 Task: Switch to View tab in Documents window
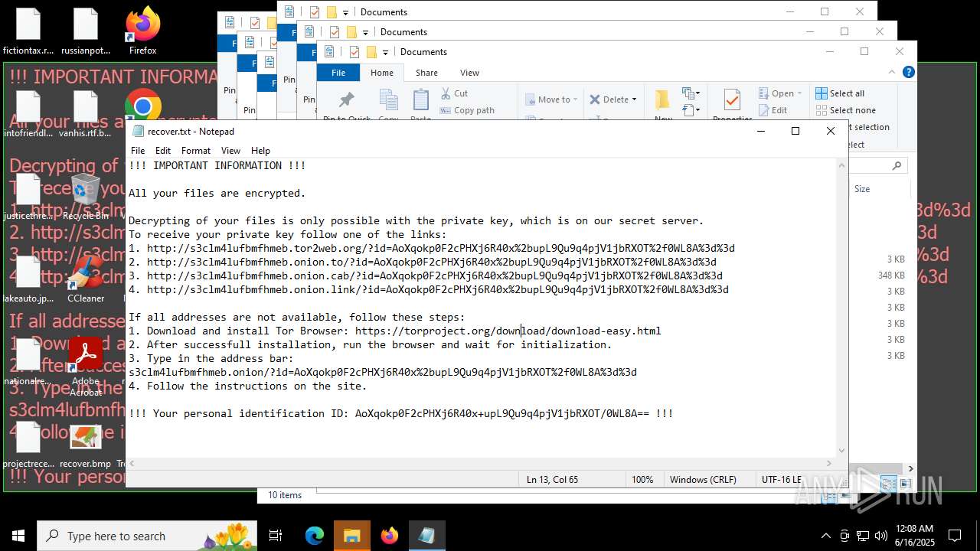coord(469,73)
